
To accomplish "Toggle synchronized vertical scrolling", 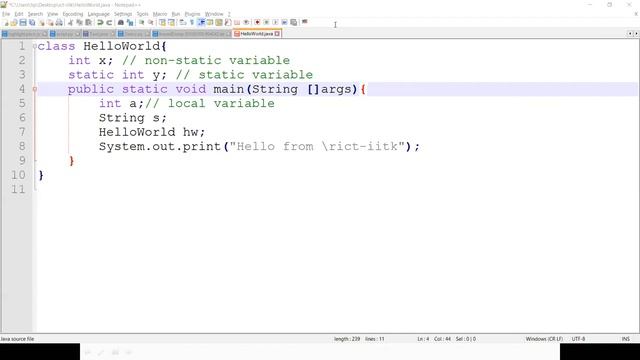I will pos(162,22).
